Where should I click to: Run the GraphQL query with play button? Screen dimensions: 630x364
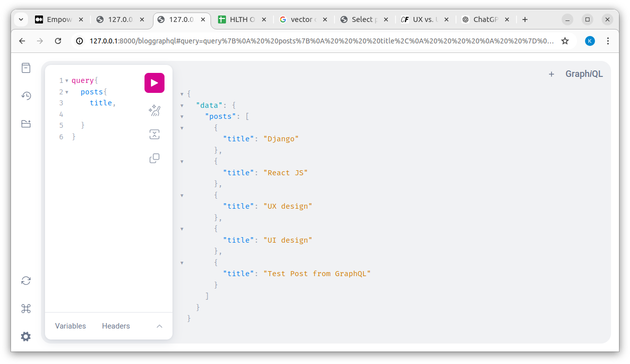154,83
